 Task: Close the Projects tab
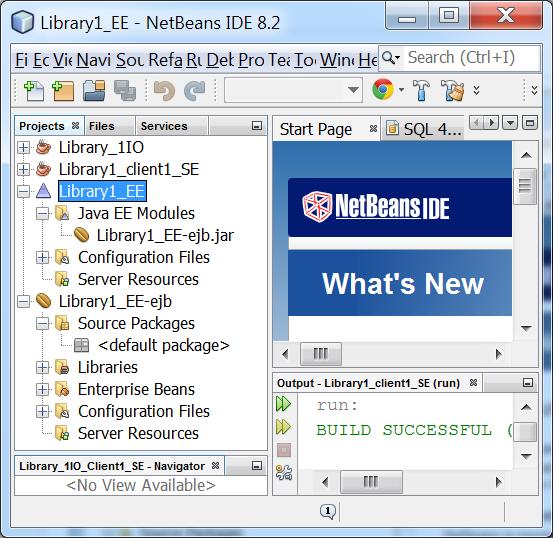pos(75,125)
